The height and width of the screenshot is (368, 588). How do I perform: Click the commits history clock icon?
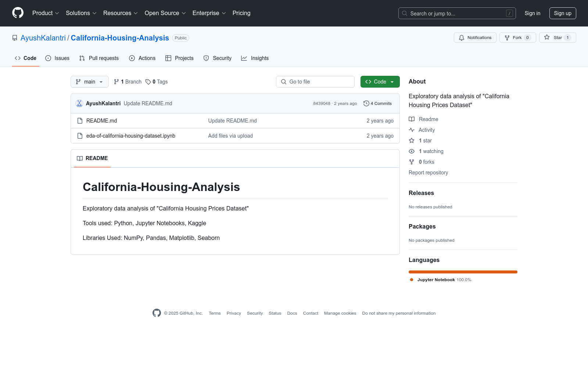coord(366,103)
